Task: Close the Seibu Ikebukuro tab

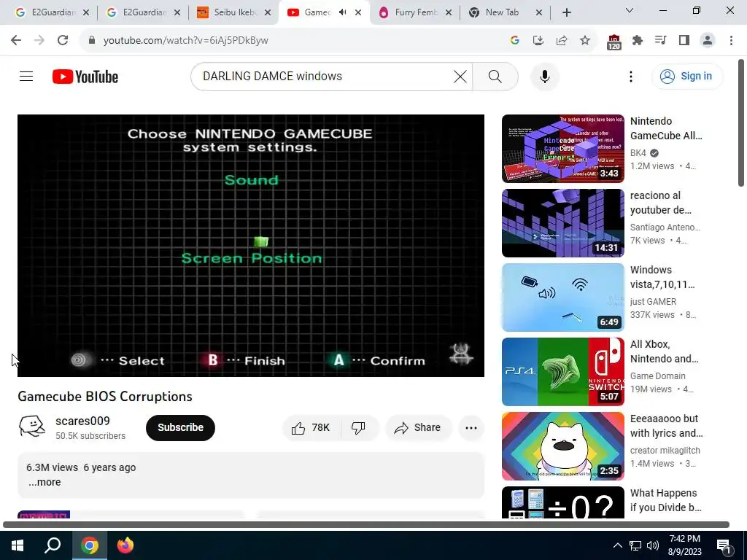Action: (268, 13)
